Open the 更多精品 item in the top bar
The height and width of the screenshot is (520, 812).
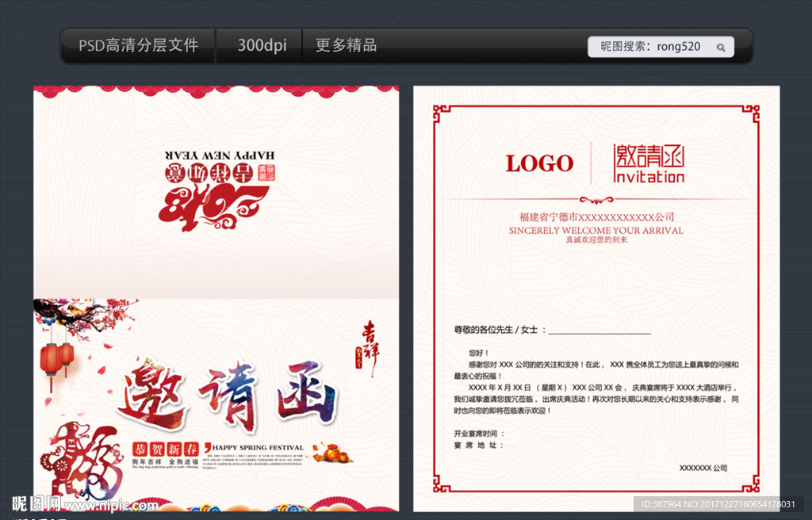coord(346,45)
